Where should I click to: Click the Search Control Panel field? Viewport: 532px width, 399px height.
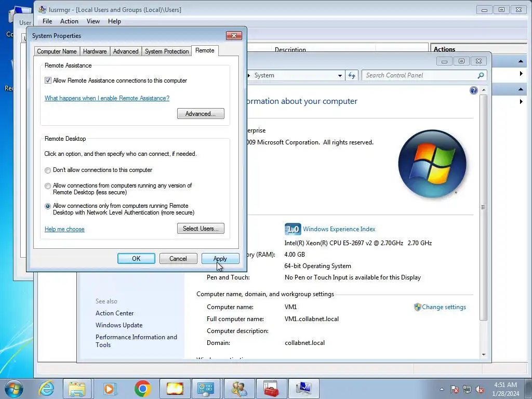coord(424,75)
